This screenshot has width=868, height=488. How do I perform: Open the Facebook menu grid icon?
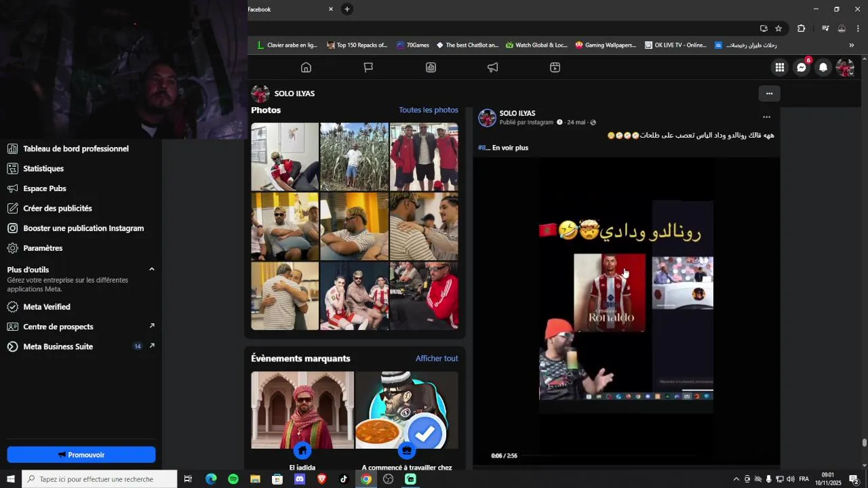(780, 67)
